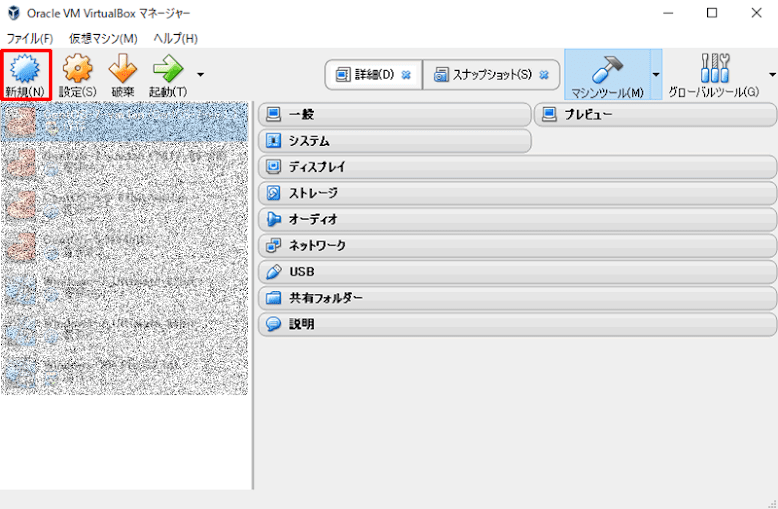The height and width of the screenshot is (509, 778).
Task: Click the VirtualBox title bar logo
Action: pyautogui.click(x=14, y=13)
